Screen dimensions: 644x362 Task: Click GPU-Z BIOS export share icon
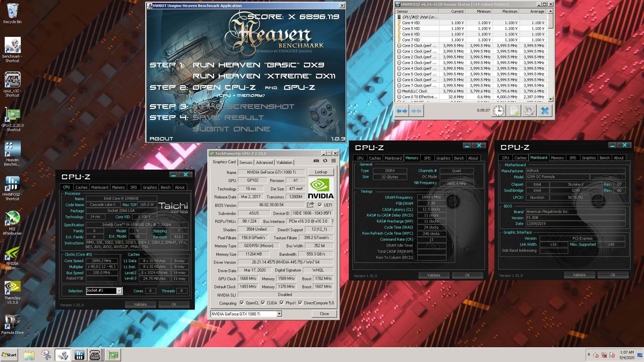click(311, 204)
